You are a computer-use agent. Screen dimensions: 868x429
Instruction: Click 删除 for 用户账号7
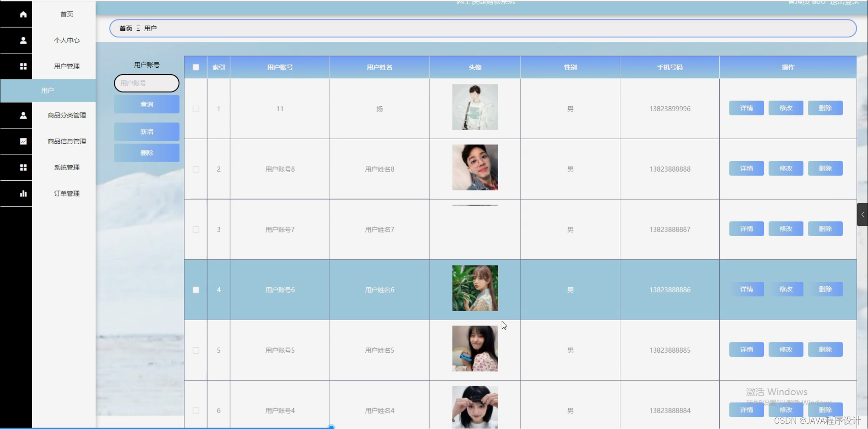pos(825,229)
